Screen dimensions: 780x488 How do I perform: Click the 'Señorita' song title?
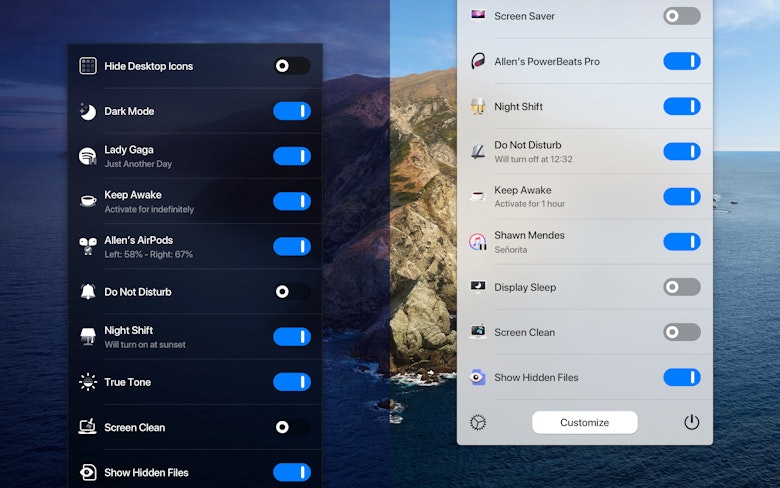510,250
